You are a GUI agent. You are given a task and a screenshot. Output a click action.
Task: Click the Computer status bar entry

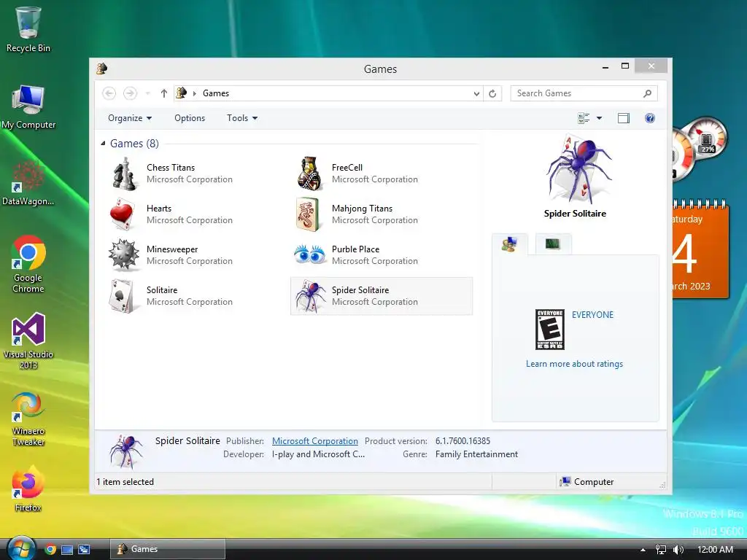click(587, 482)
